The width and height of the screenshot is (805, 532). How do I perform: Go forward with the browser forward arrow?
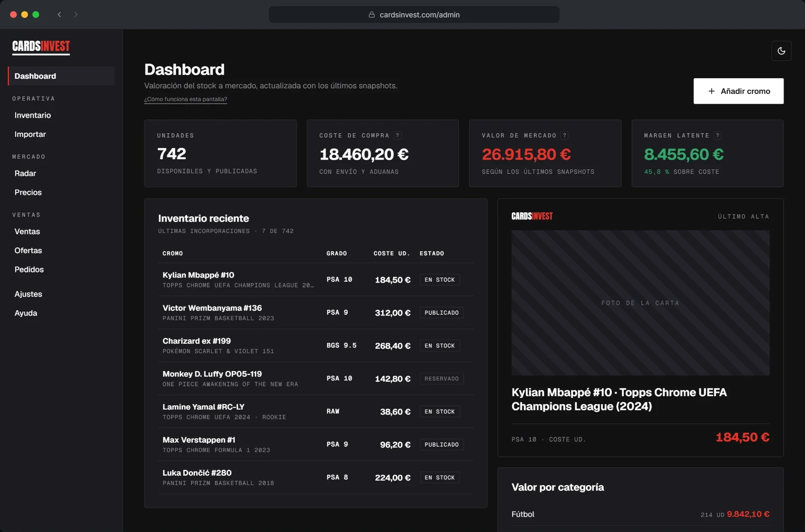click(76, 15)
